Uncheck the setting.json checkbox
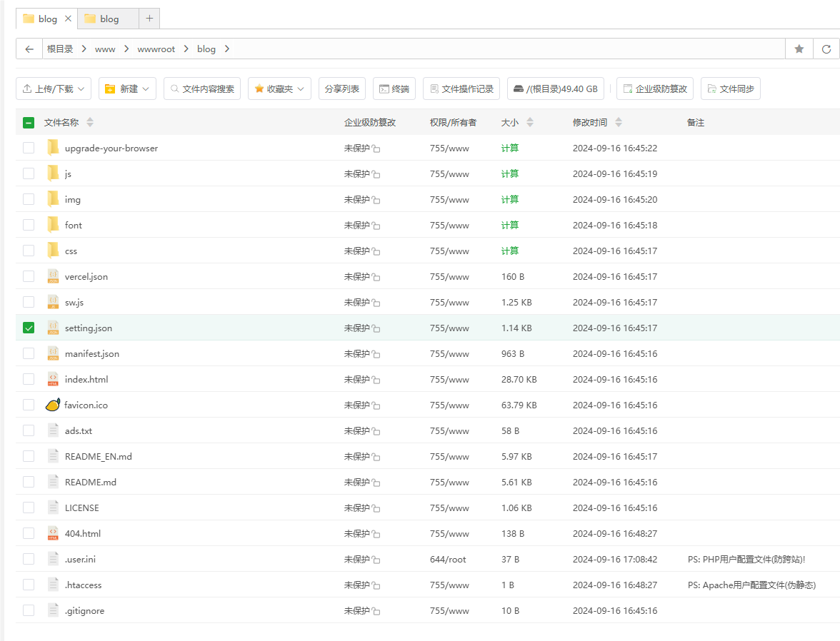The width and height of the screenshot is (840, 641). point(29,328)
